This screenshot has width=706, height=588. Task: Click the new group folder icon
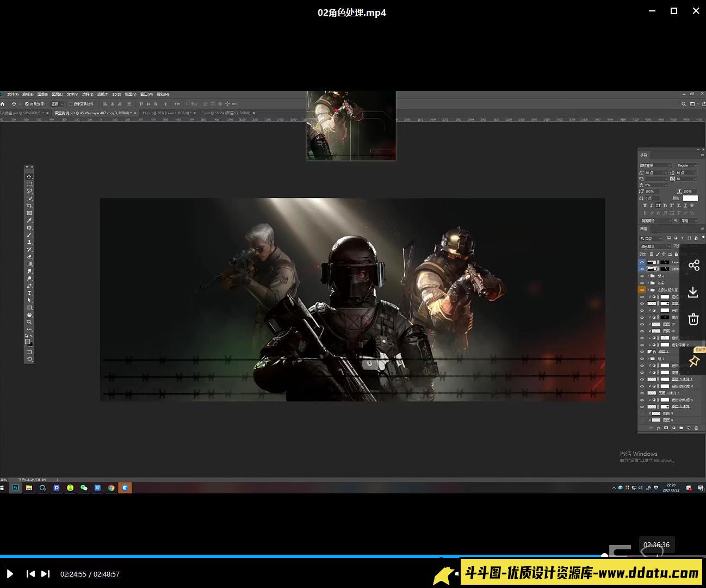point(681,428)
